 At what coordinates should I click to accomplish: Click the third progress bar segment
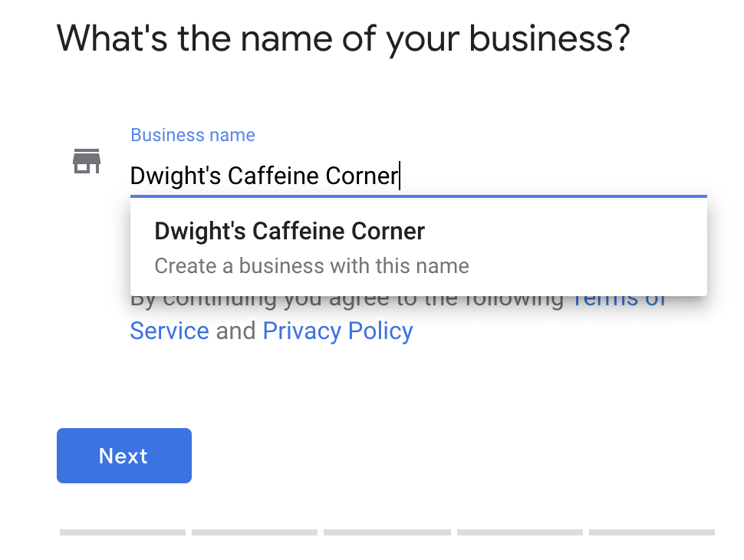pos(387,532)
